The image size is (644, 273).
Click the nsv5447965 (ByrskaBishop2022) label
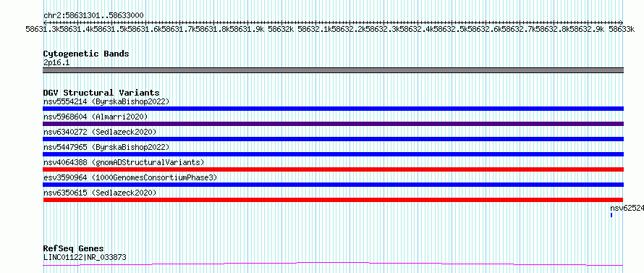106,147
